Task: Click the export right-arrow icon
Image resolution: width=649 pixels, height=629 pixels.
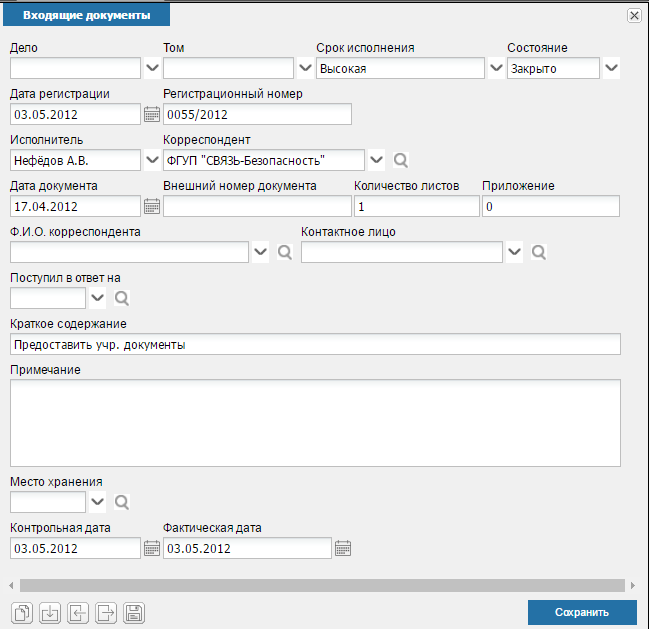Action: point(106,612)
